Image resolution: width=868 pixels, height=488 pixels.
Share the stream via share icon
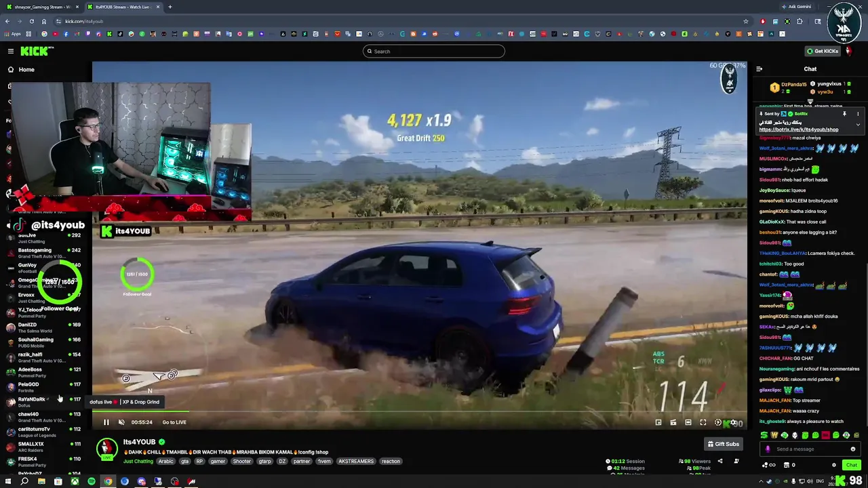click(x=720, y=462)
